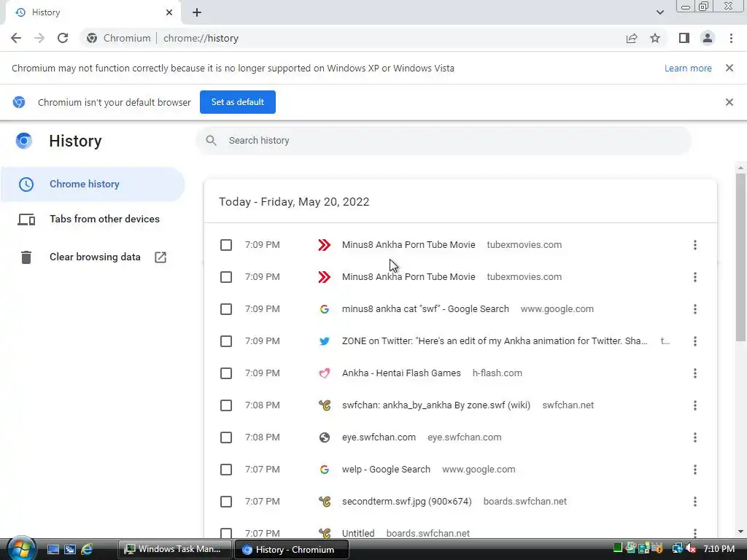This screenshot has height=560, width=747.
Task: Select the 'welp - Google Search' checkbox
Action: coord(226,470)
